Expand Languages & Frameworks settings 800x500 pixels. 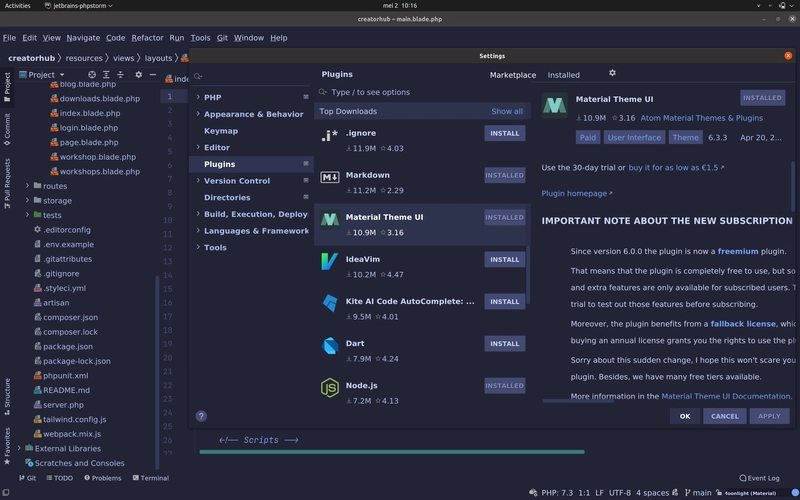(198, 230)
